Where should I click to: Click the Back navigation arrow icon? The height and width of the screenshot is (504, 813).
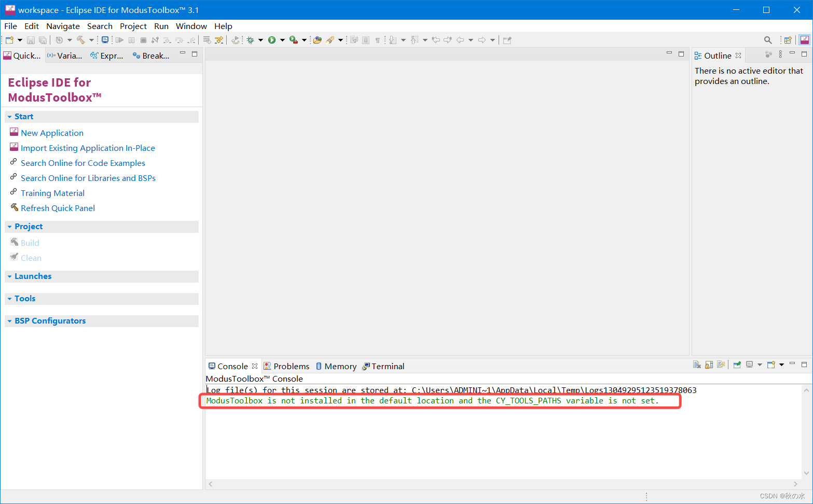click(x=460, y=40)
